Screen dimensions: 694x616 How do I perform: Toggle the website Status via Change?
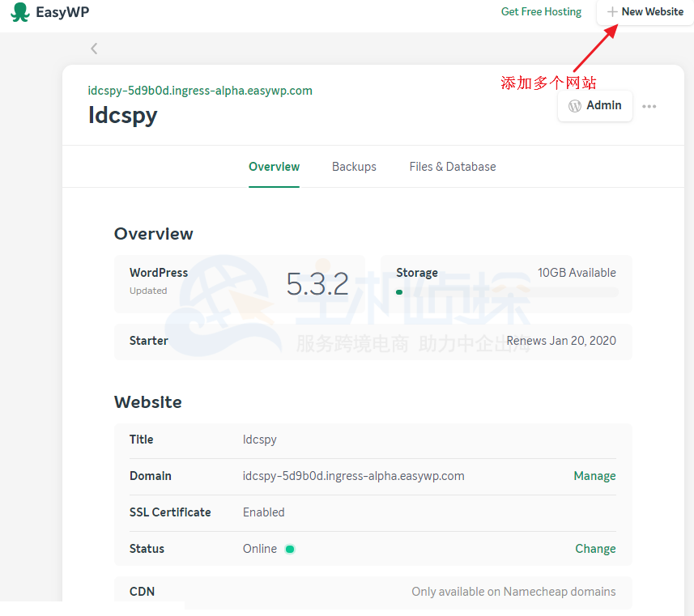pyautogui.click(x=595, y=548)
